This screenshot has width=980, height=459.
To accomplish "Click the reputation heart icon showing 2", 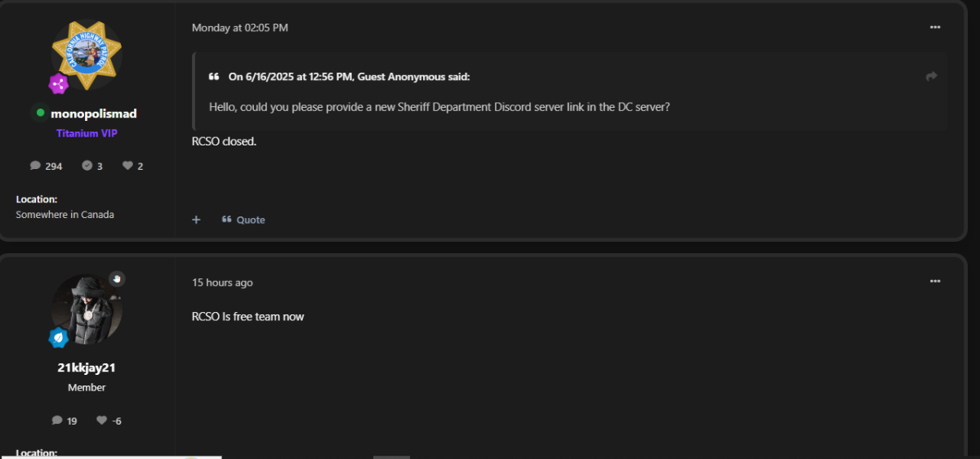I will [127, 165].
